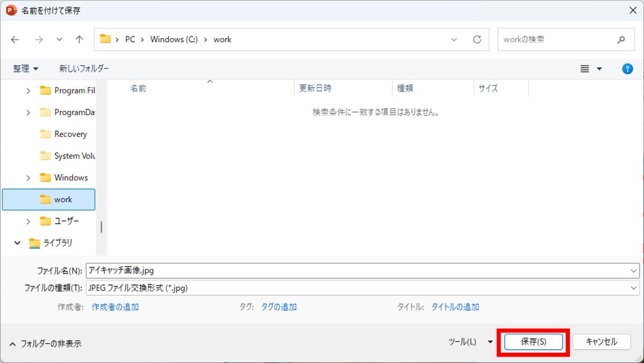Viewport: 644px width, 363px height.
Task: Open the 整理 menu
Action: tap(26, 69)
